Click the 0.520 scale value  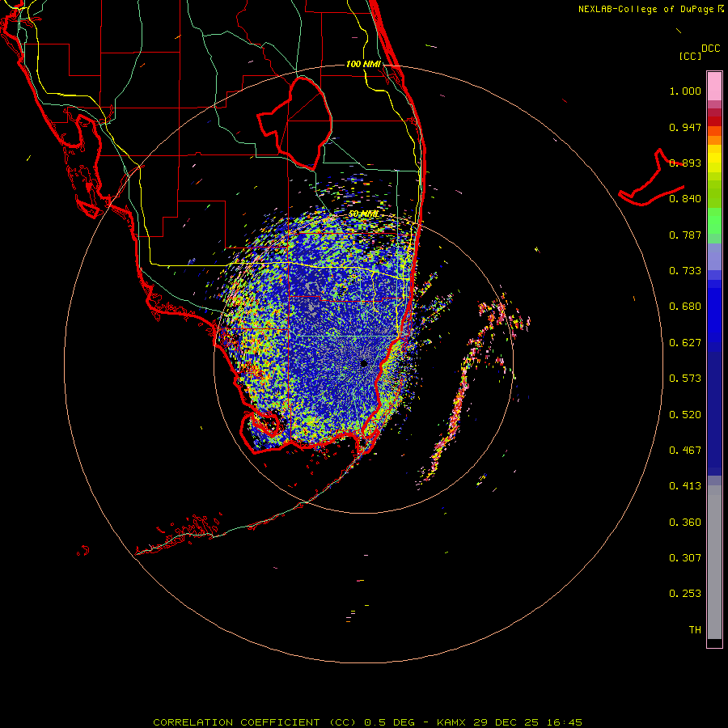[685, 415]
